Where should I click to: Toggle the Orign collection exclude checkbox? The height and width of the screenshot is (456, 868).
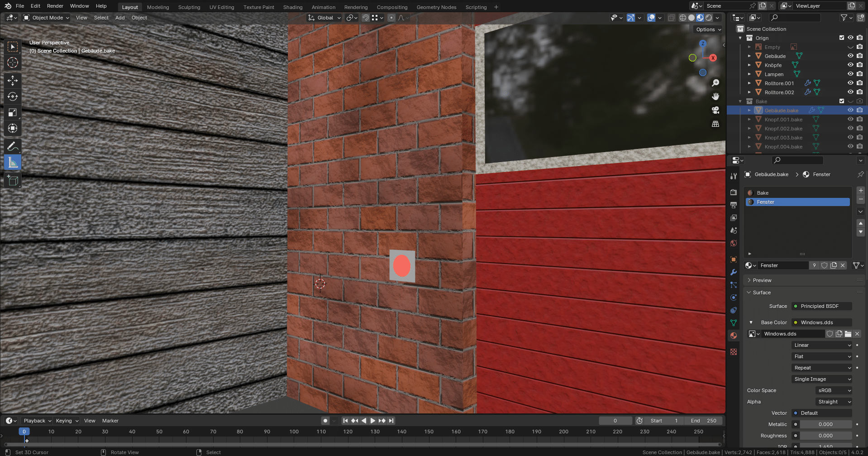[x=842, y=38]
